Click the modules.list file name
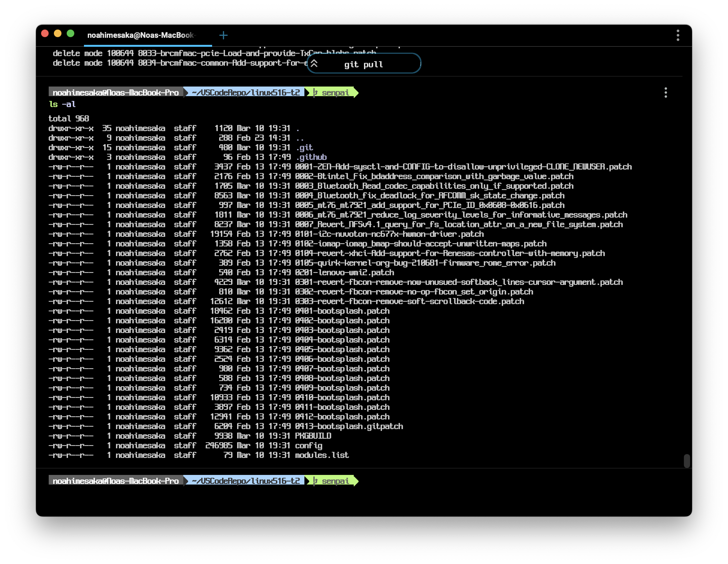This screenshot has width=728, height=564. click(x=322, y=455)
